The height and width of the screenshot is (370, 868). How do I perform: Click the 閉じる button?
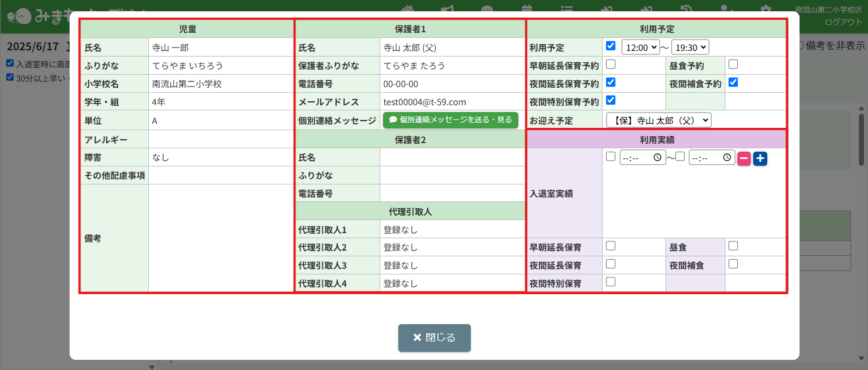[x=434, y=338]
